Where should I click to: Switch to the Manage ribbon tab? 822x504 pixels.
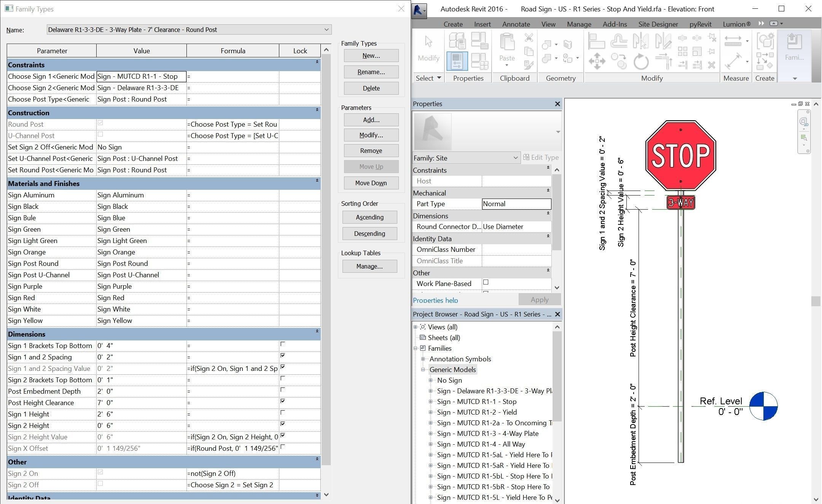point(579,24)
